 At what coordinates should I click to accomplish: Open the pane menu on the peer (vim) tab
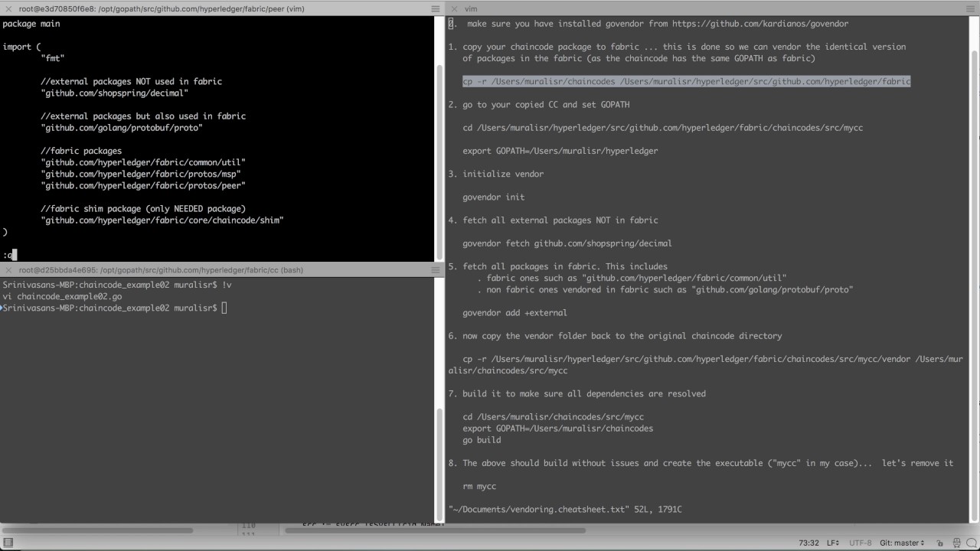(435, 8)
